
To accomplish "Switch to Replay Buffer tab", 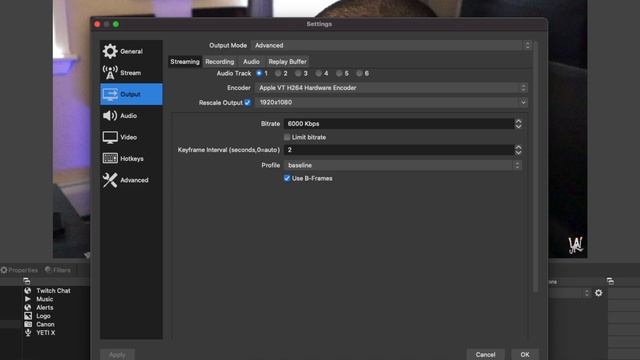I will (x=287, y=62).
